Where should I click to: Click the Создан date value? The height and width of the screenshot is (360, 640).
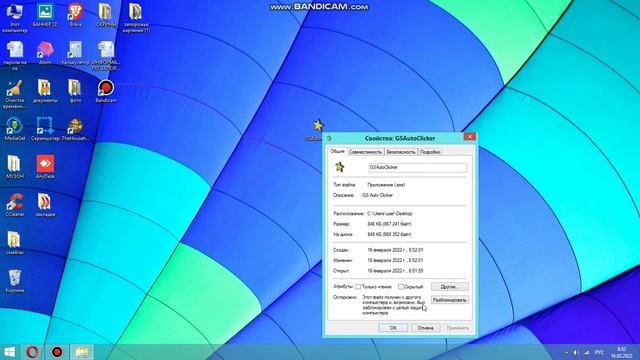(395, 250)
